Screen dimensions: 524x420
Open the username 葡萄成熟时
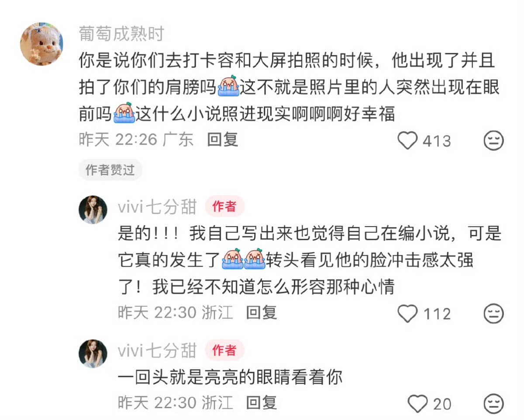pos(121,33)
